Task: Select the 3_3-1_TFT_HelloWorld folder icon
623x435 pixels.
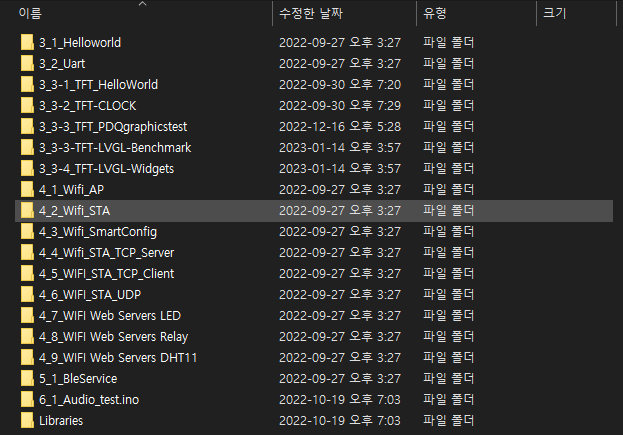Action: click(x=27, y=85)
